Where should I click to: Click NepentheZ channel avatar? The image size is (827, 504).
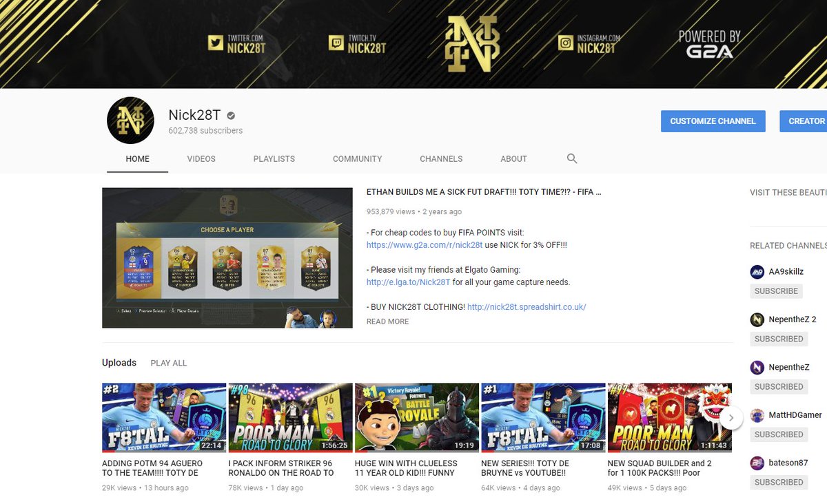click(x=757, y=367)
